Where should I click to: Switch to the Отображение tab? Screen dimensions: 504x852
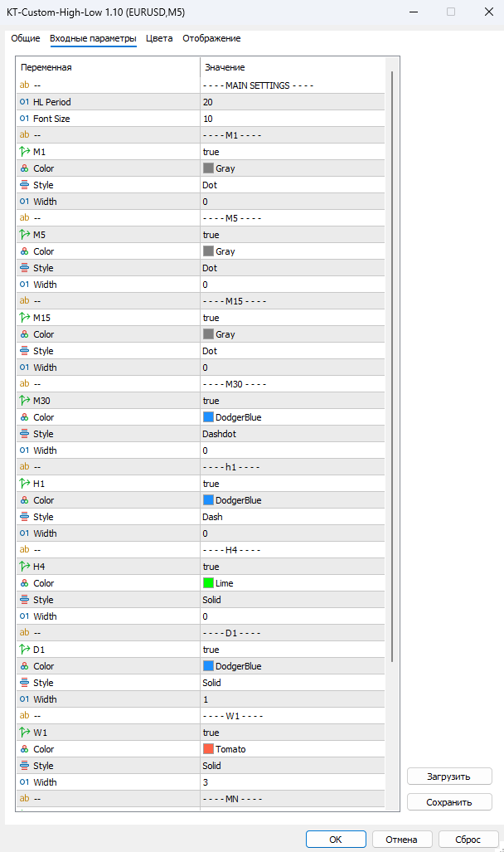pos(211,39)
